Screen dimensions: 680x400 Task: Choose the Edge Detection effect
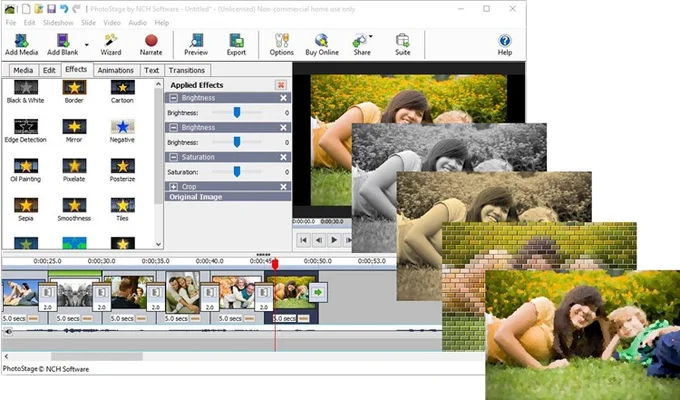tap(26, 131)
